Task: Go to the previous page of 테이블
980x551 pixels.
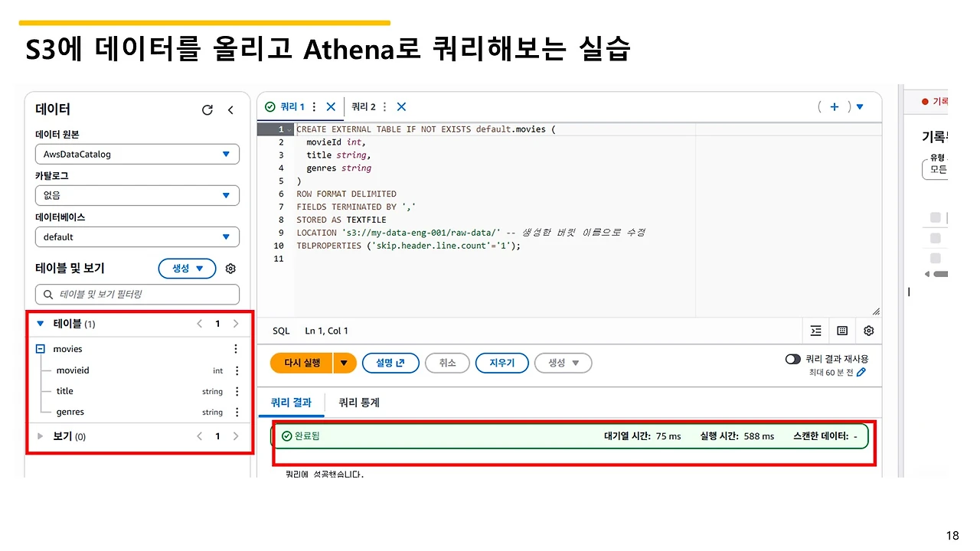Action: coord(200,324)
